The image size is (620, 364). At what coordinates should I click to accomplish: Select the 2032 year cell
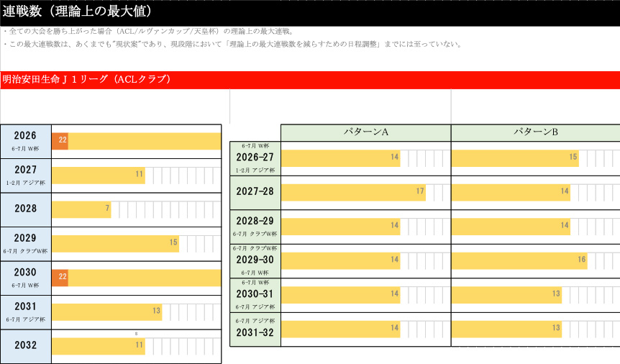25,345
